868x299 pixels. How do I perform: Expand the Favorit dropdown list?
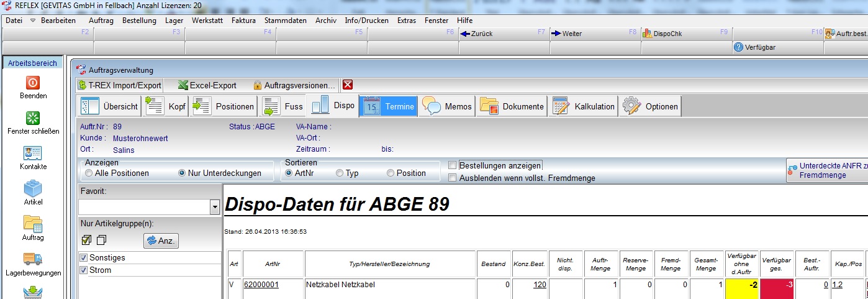(215, 207)
